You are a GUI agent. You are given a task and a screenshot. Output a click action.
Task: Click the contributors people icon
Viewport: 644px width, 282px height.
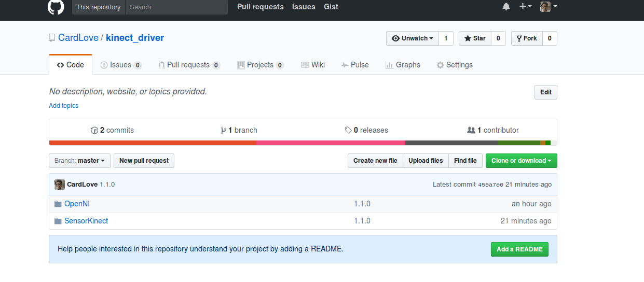[x=471, y=130]
